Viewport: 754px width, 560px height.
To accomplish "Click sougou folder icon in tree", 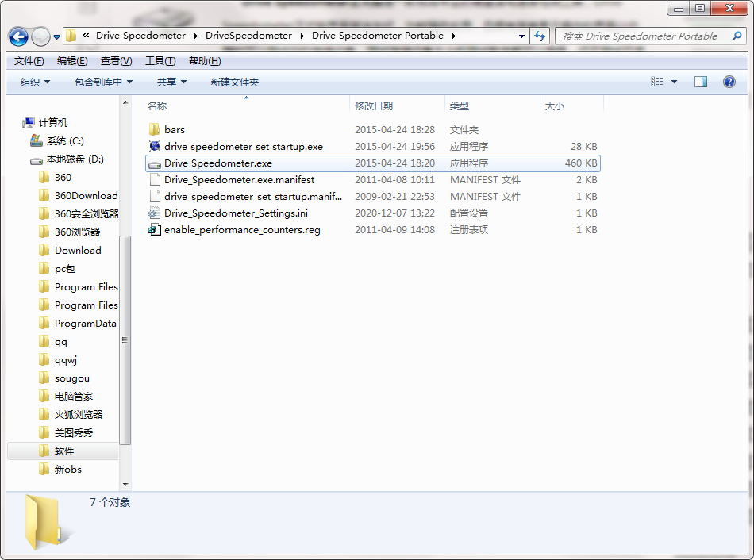I will point(44,378).
